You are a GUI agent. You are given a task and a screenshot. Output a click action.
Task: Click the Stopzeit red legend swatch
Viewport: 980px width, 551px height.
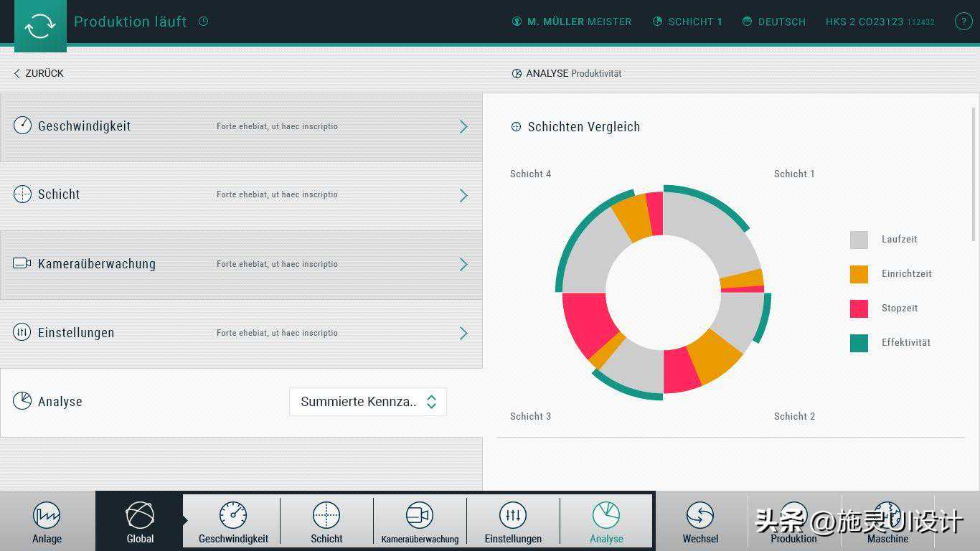tap(859, 309)
